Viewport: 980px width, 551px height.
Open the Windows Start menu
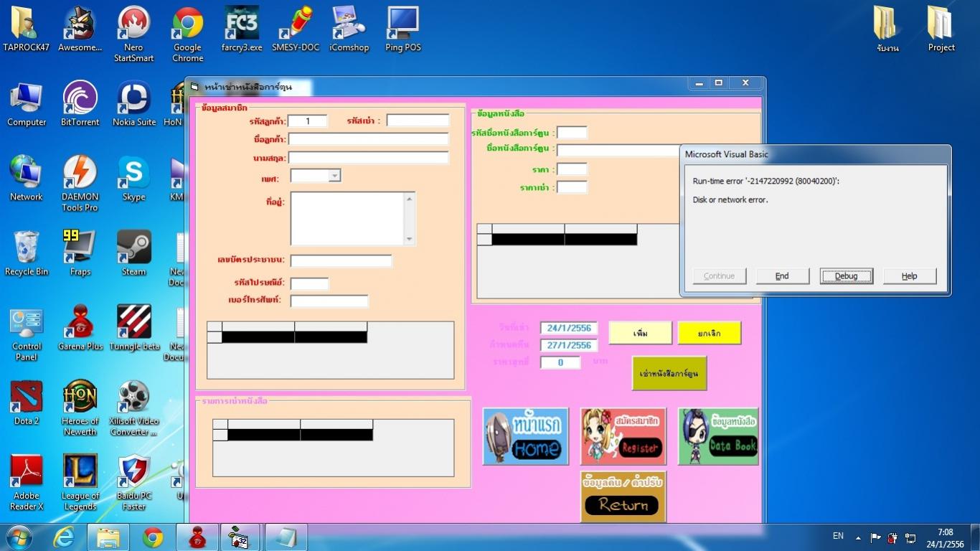click(x=19, y=537)
